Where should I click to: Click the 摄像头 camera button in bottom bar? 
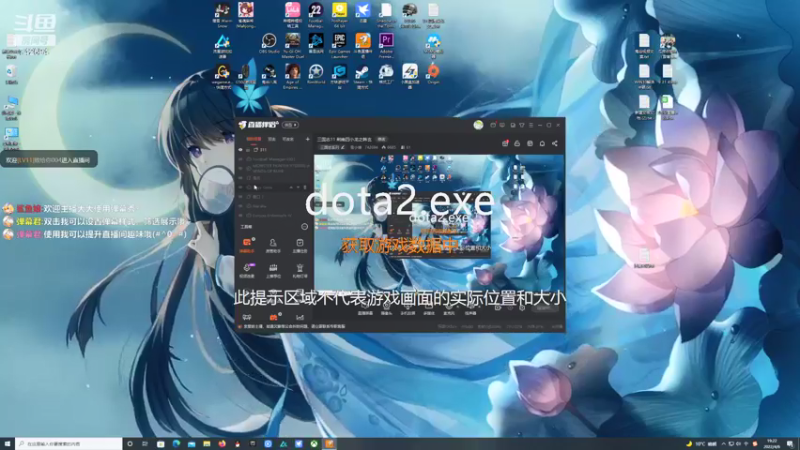pos(386,310)
